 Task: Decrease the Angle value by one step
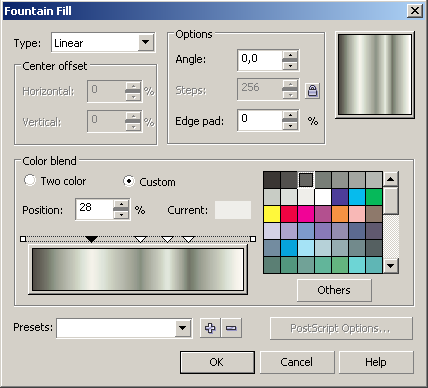coord(290,65)
